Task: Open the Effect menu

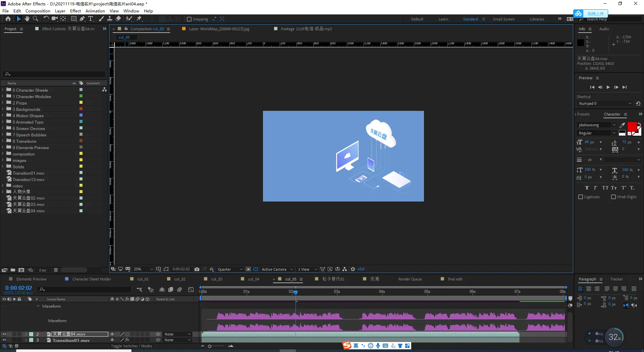Action: (x=75, y=11)
